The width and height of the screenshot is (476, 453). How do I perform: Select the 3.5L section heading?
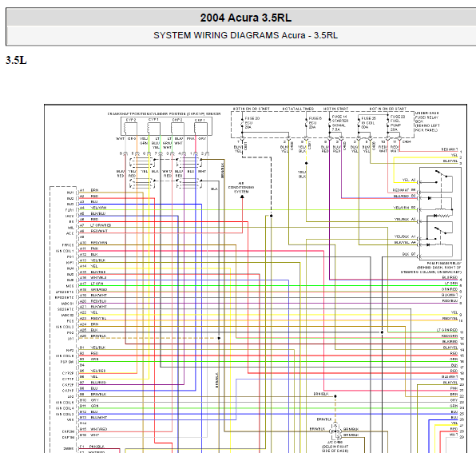pos(16,60)
